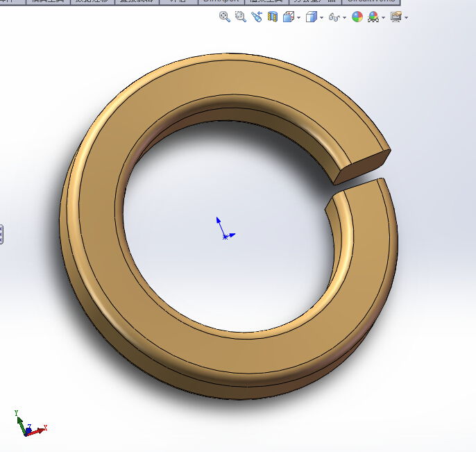Screen dimensions: 476x452
Task: Open the View Orientation cube icon
Action: click(289, 17)
